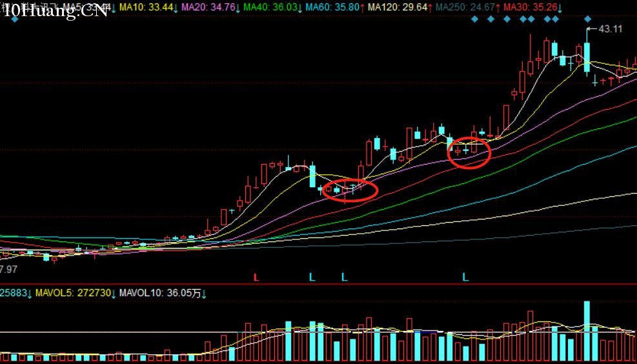The width and height of the screenshot is (637, 364).
Task: Click the rightmost cyan L marker
Action: [465, 278]
